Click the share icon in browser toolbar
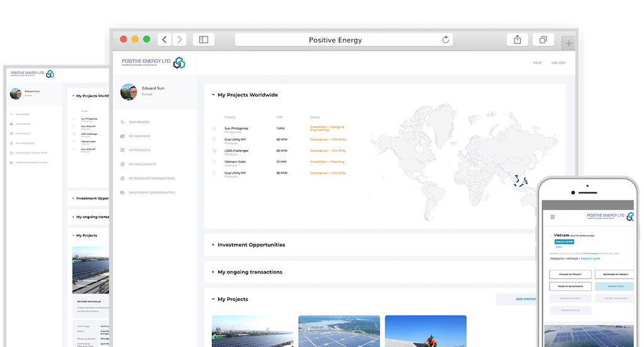 [517, 40]
